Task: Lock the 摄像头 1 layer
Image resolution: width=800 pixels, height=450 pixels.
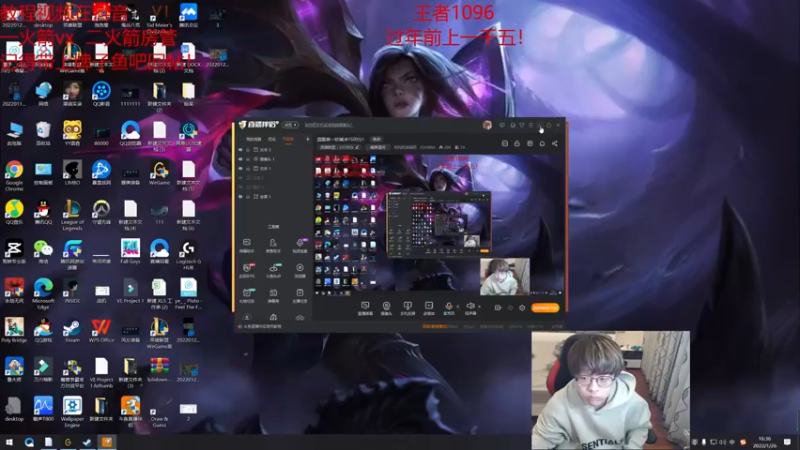Action: 248,159
